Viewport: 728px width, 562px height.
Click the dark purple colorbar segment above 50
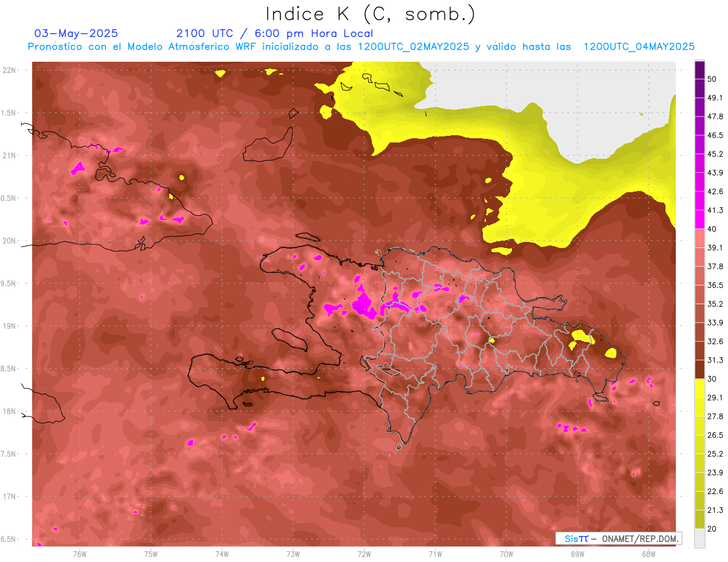click(699, 70)
